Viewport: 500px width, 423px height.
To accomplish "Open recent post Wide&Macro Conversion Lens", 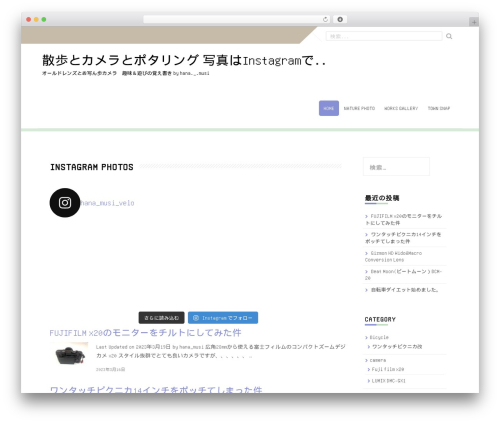I will (x=393, y=256).
